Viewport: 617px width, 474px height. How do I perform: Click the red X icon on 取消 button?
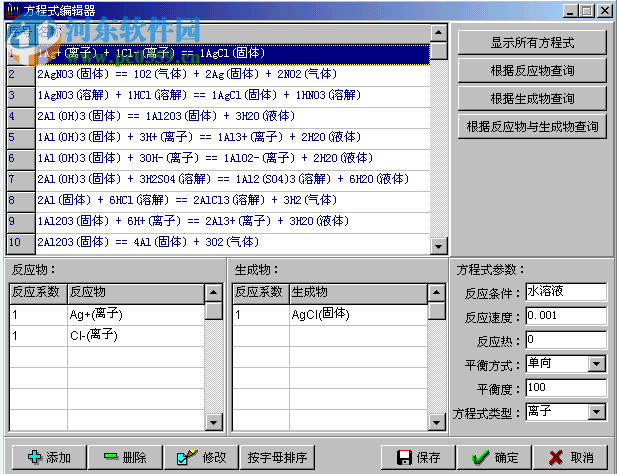tap(556, 457)
